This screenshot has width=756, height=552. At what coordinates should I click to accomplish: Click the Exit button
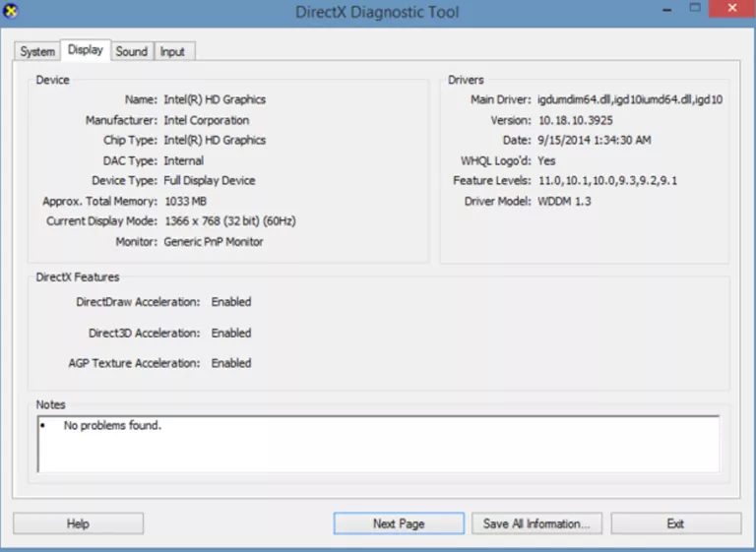pos(676,523)
